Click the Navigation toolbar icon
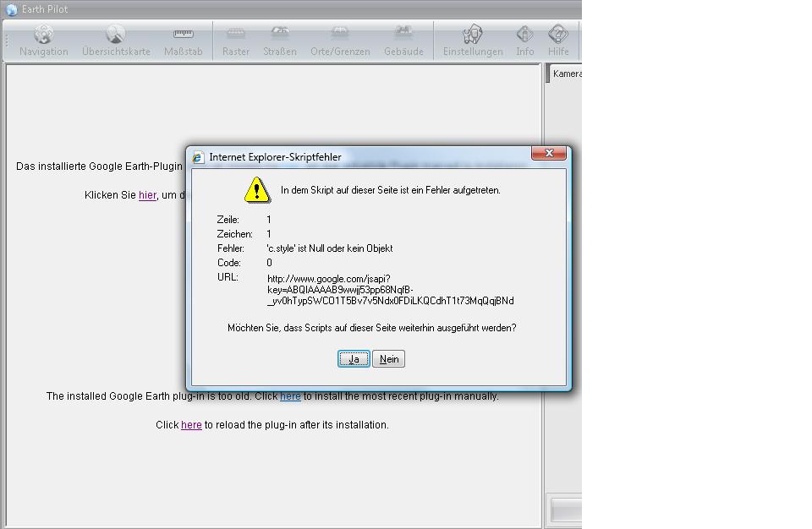This screenshot has height=529, width=812. [x=43, y=41]
